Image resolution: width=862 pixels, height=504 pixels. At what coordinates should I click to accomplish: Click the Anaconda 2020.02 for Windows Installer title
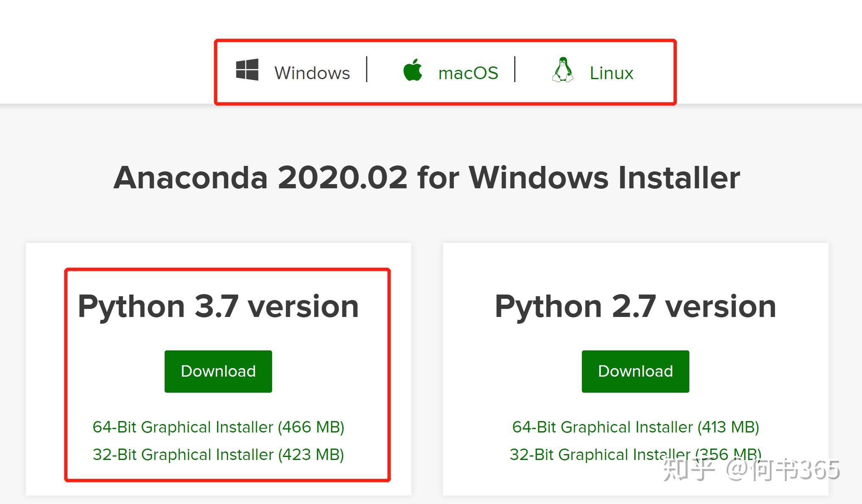coord(427,177)
